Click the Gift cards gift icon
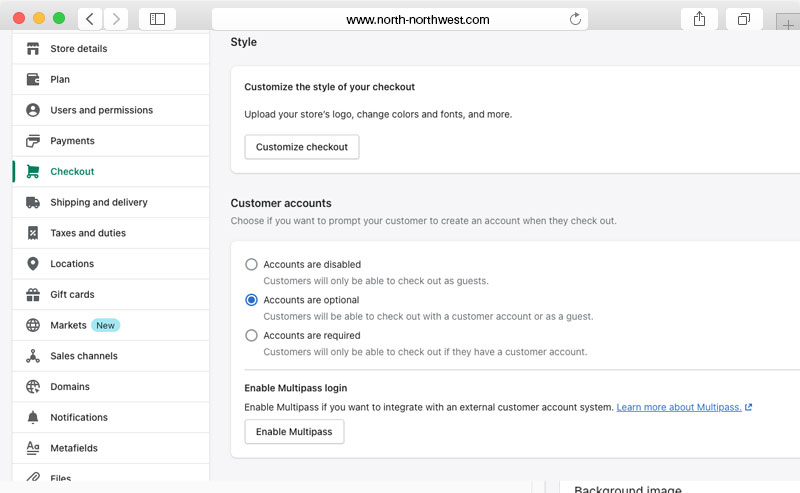This screenshot has width=800, height=493. coord(33,295)
